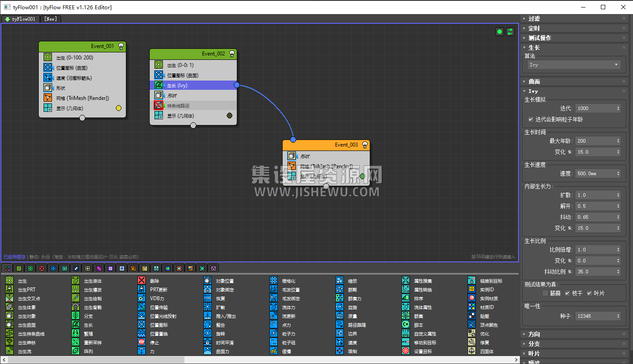Expand the 过滤 rollout
The height and width of the screenshot is (364, 633).
[x=534, y=18]
